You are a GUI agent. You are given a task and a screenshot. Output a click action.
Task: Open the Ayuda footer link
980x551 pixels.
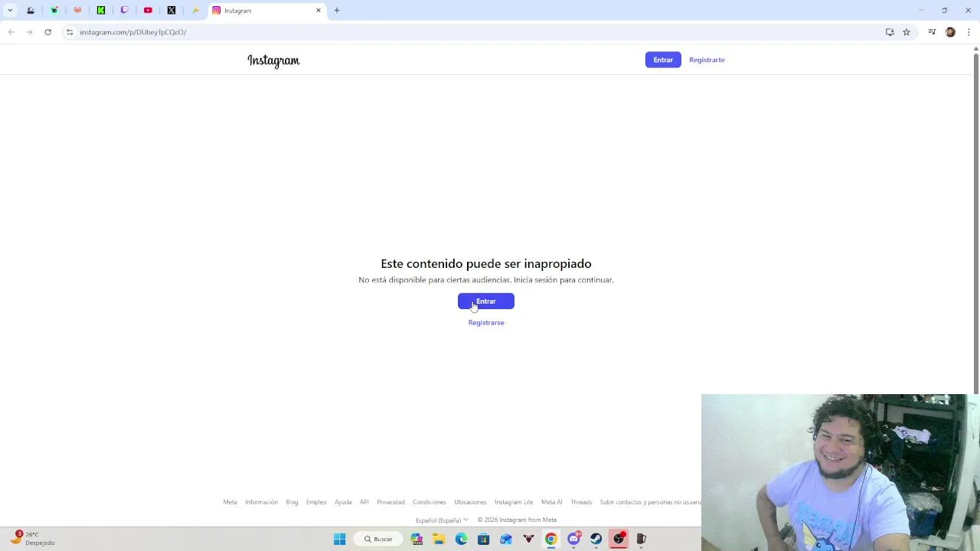(x=343, y=502)
